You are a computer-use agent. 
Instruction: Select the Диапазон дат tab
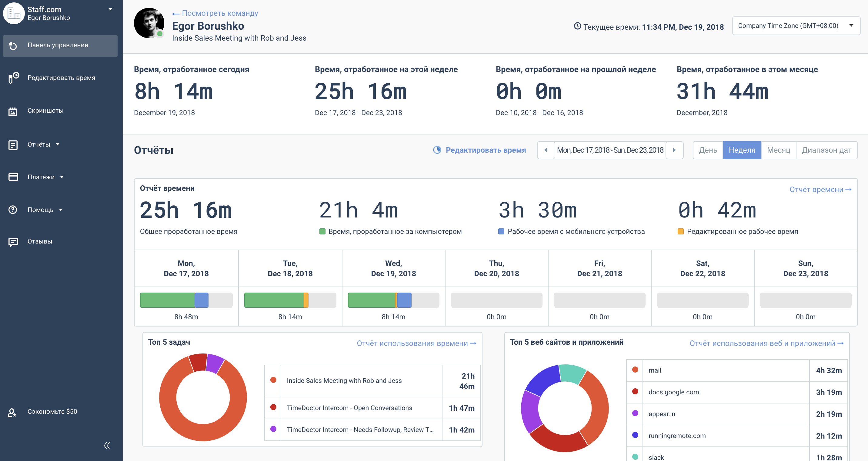coord(826,150)
